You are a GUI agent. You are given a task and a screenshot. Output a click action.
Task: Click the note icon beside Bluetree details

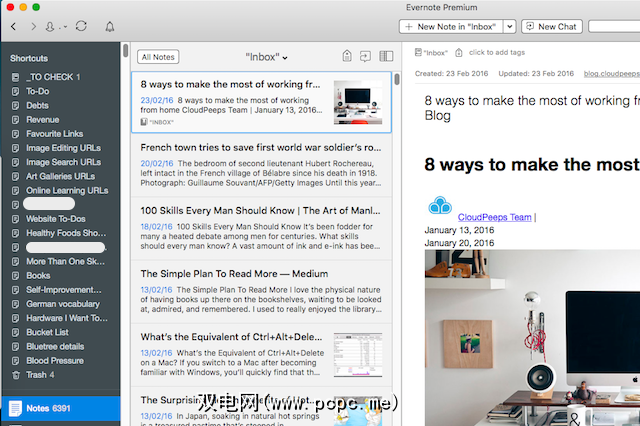[16, 347]
